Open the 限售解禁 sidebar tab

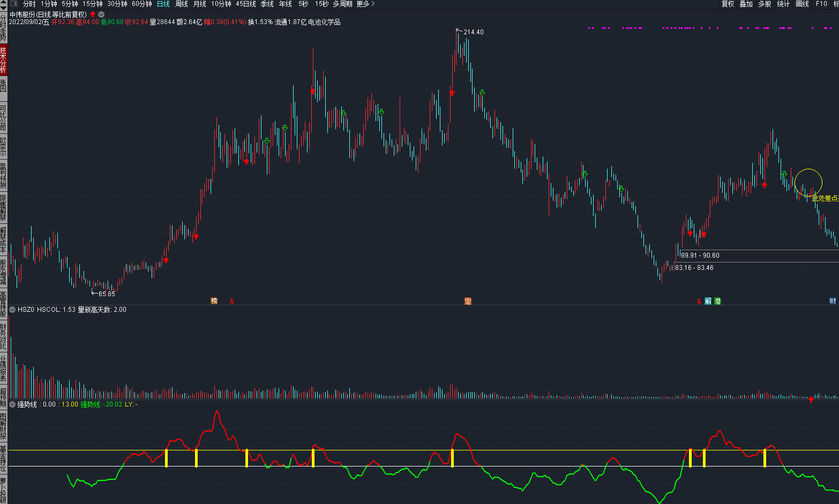(3, 208)
